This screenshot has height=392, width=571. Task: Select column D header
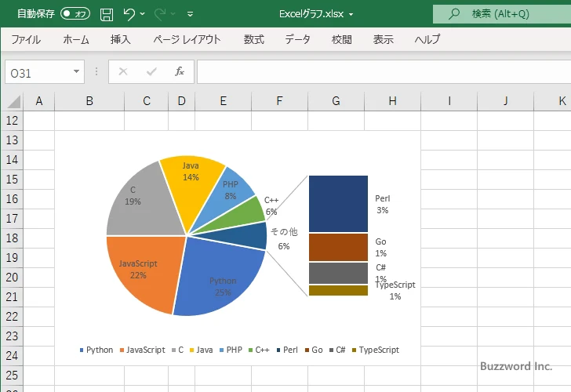182,101
